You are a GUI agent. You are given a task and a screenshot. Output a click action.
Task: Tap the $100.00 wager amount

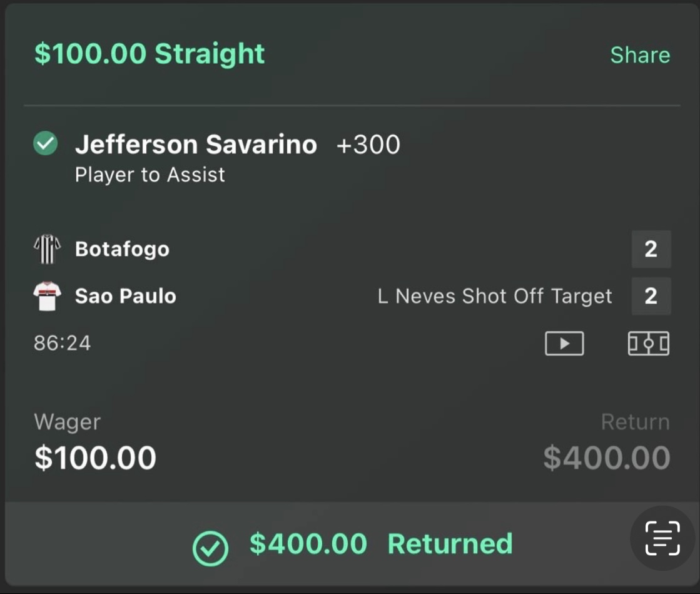tap(95, 458)
